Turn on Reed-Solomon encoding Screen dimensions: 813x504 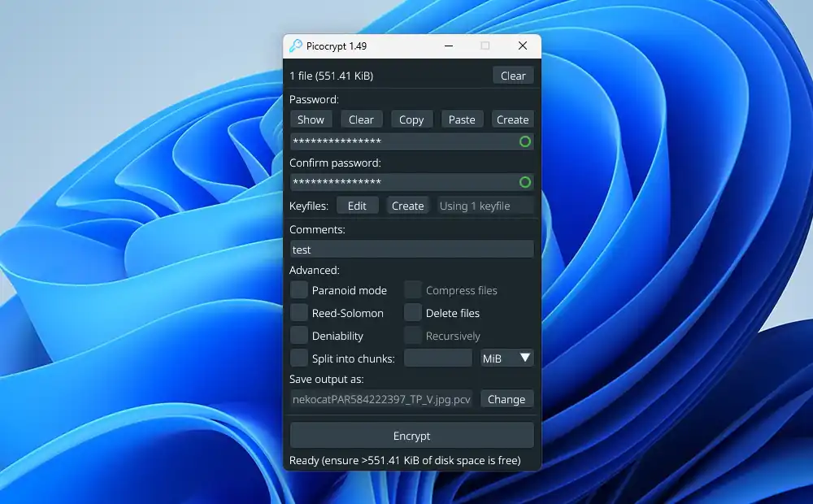299,313
